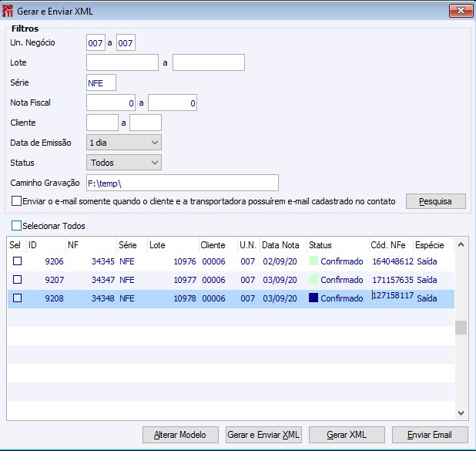Click the Gerar XML button
This screenshot has width=476, height=451.
pos(347,435)
